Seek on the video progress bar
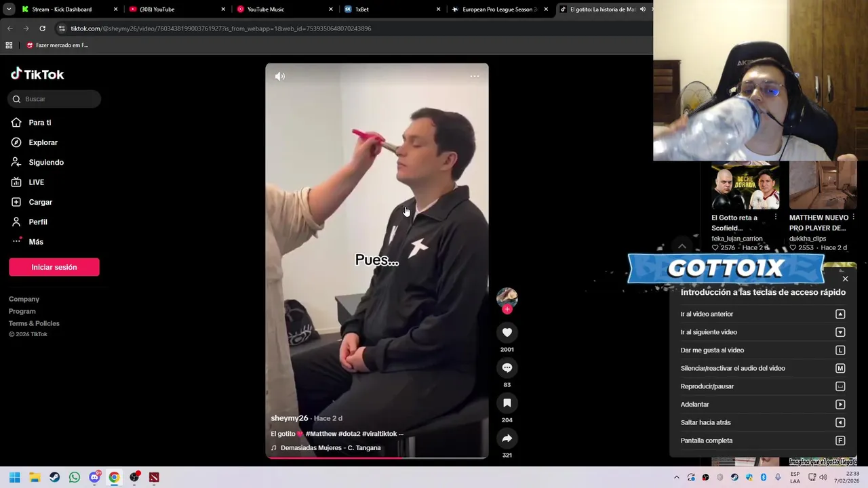This screenshot has width=868, height=488. [x=377, y=458]
